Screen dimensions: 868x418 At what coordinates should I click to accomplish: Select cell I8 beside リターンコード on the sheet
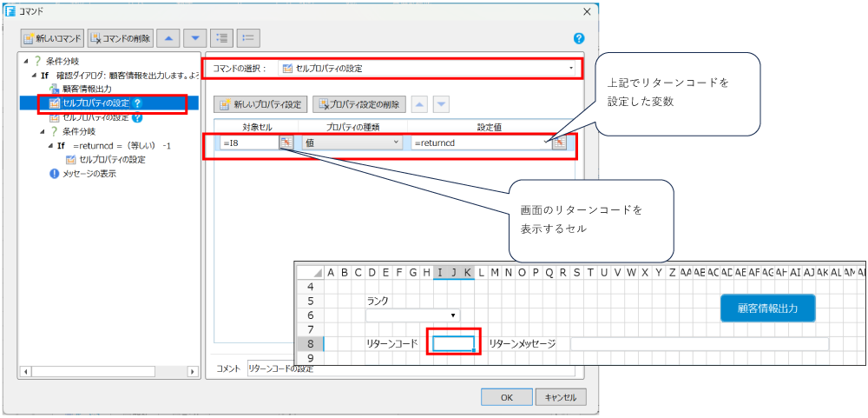click(454, 344)
